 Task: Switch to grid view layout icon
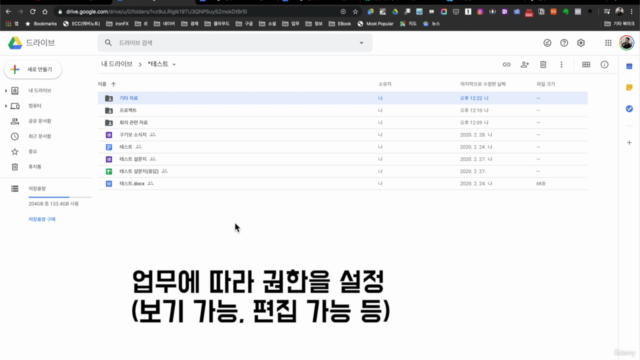[x=586, y=64]
